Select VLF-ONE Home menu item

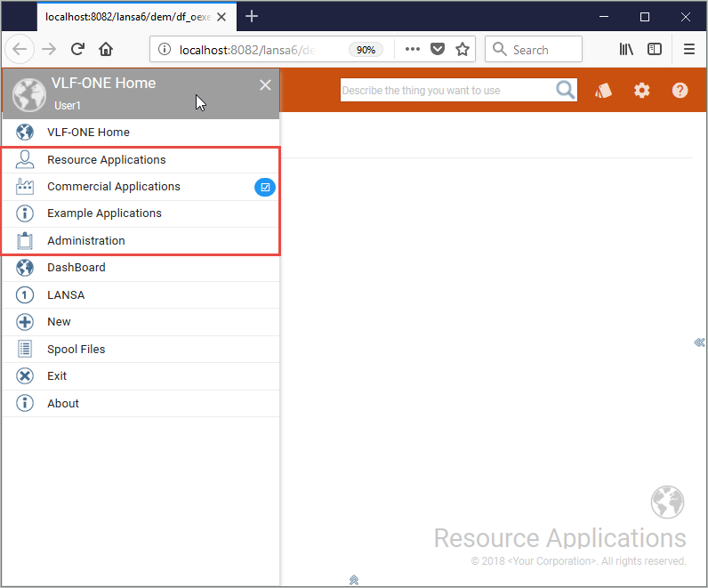point(141,133)
